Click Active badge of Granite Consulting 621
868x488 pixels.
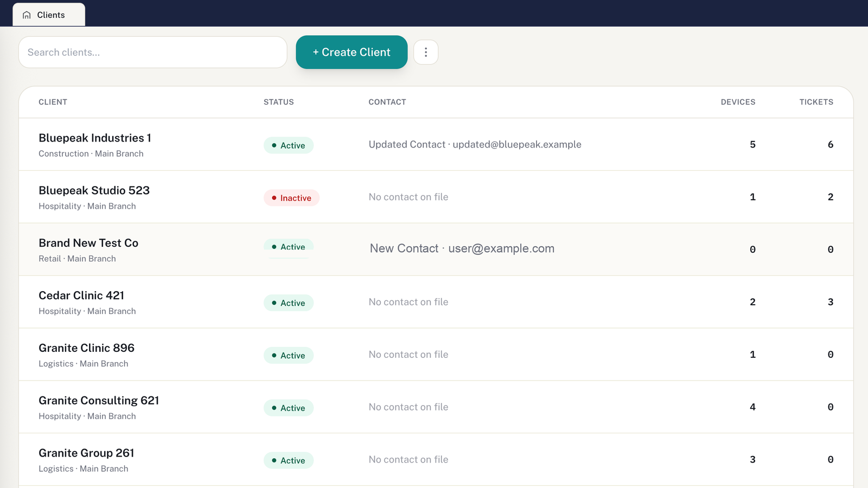point(289,408)
